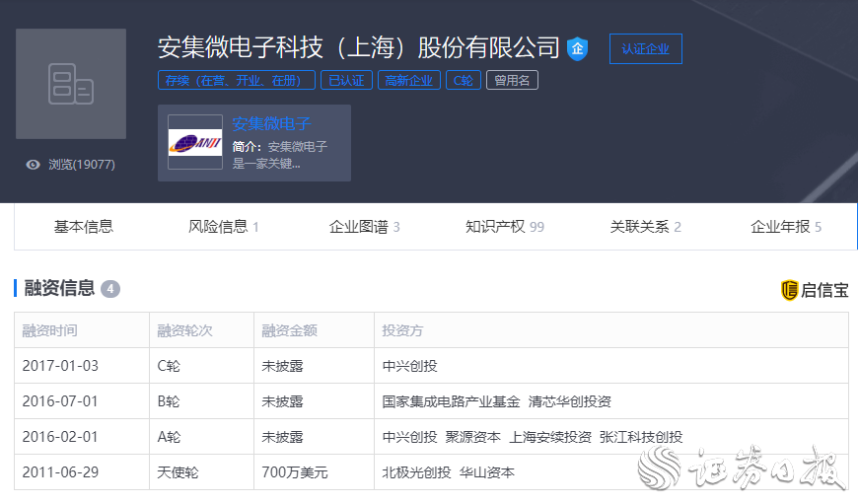Click the company placeholder logo image
This screenshot has height=504, width=858.
(71, 84)
